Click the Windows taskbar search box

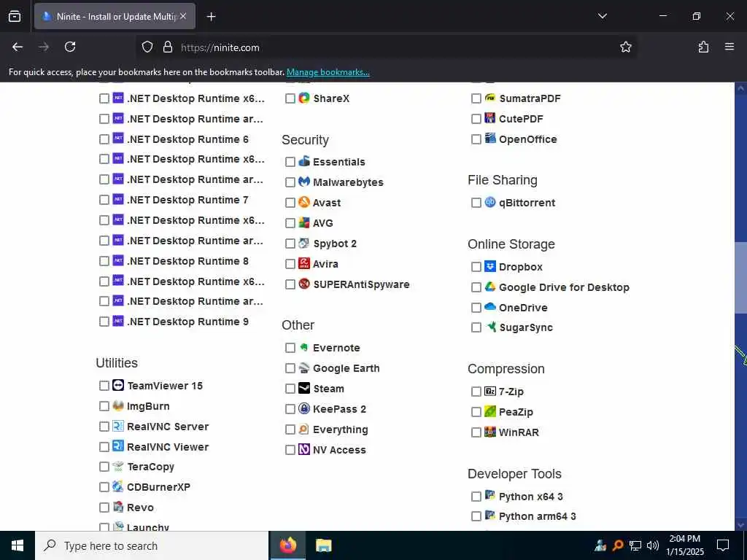[152, 545]
